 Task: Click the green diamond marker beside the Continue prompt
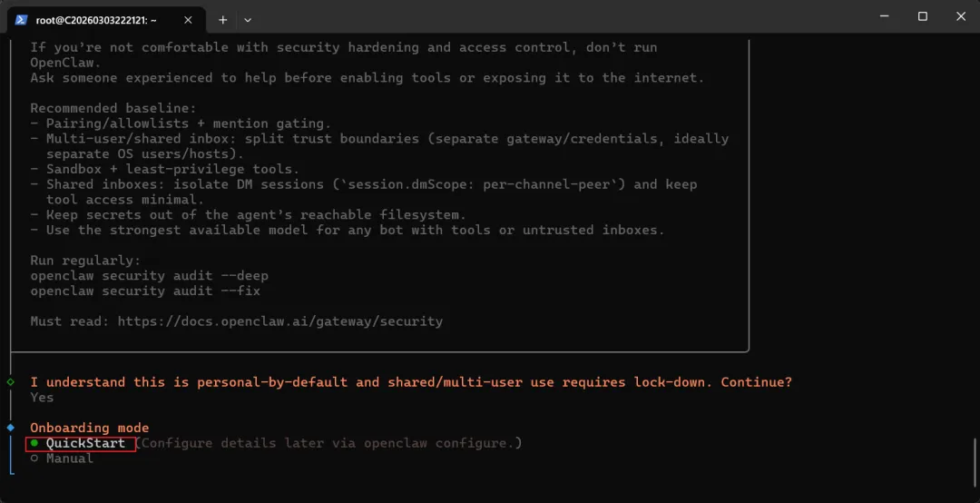(x=10, y=382)
